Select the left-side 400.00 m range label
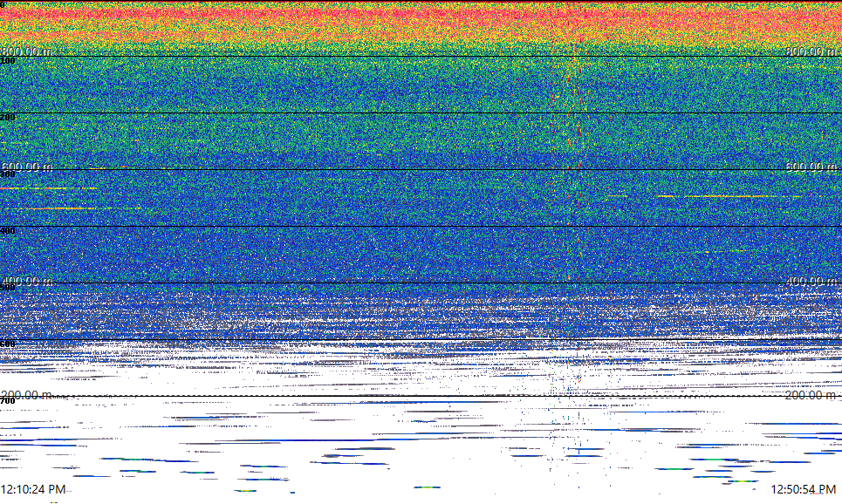The image size is (842, 504). tap(27, 281)
